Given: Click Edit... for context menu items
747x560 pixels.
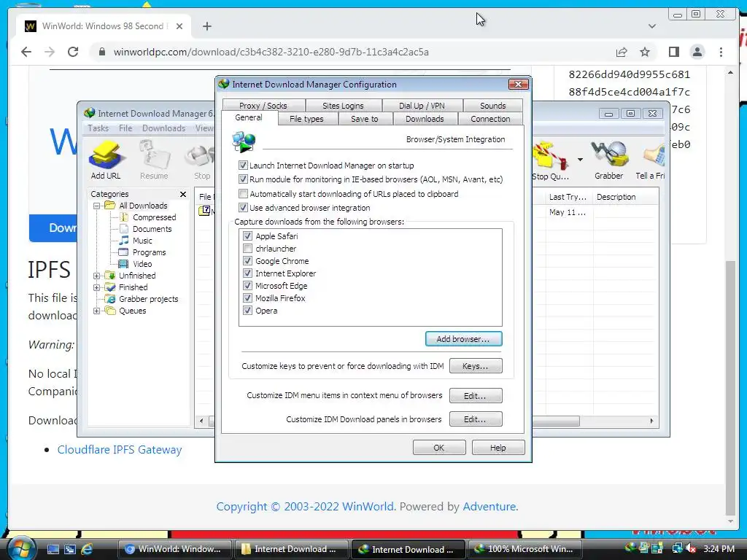Looking at the screenshot, I should point(475,396).
